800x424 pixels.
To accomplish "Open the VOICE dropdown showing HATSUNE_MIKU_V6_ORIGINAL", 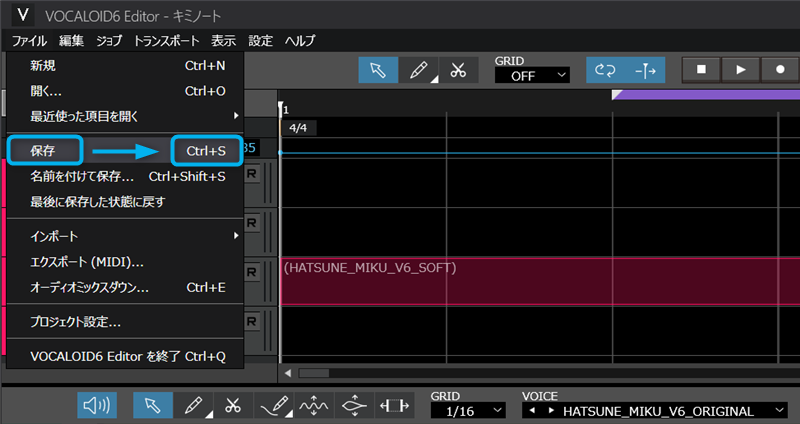I will click(654, 411).
